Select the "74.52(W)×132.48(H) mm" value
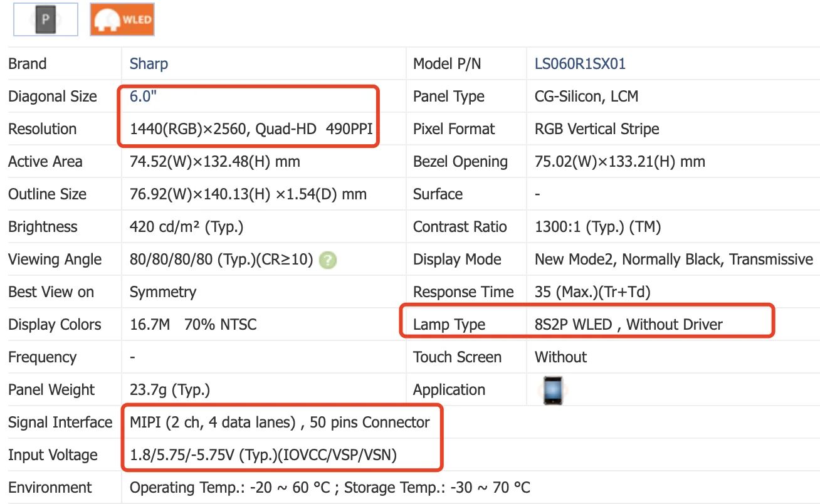 215,162
